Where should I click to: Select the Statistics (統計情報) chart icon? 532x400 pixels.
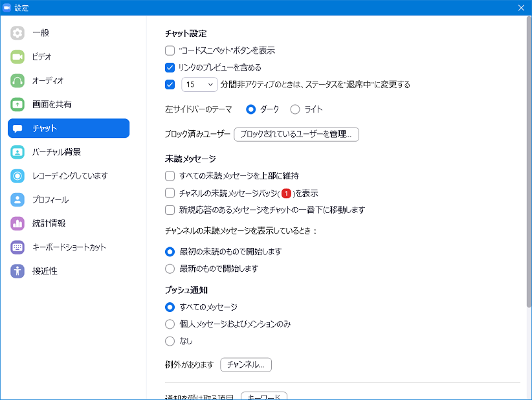click(x=17, y=223)
